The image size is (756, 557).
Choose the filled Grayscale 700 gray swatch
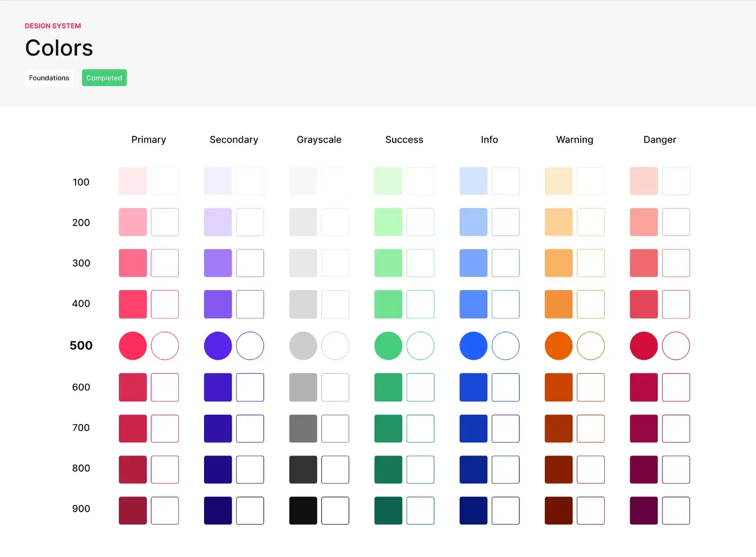click(x=303, y=428)
